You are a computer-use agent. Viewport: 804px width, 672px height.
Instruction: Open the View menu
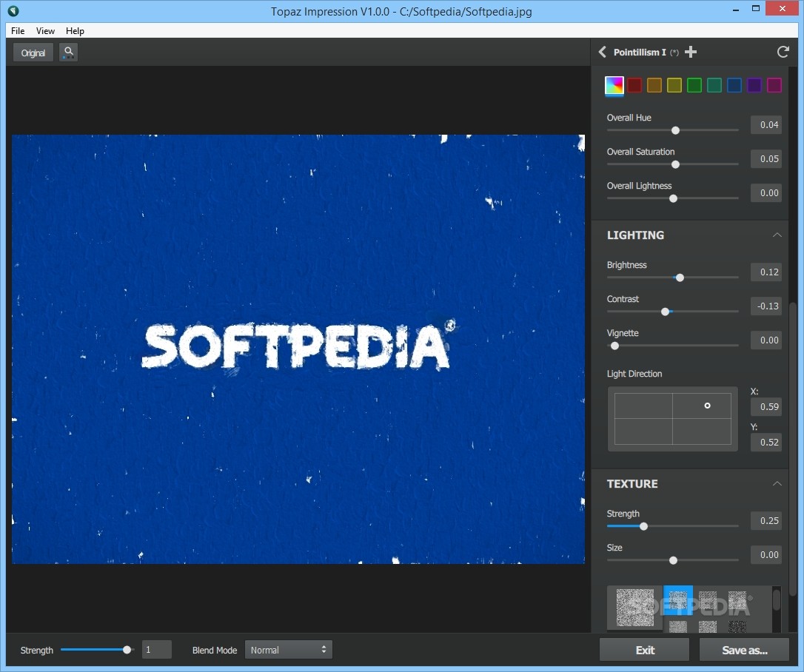click(x=45, y=31)
